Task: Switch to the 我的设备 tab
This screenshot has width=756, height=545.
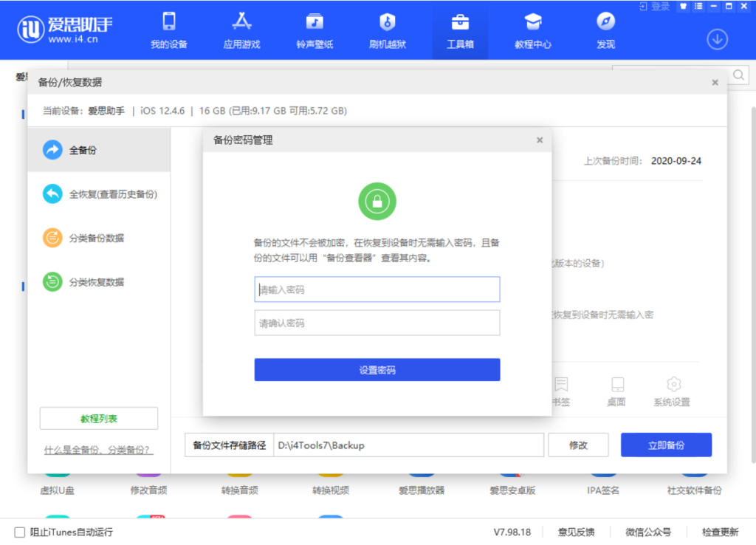Action: [169, 30]
